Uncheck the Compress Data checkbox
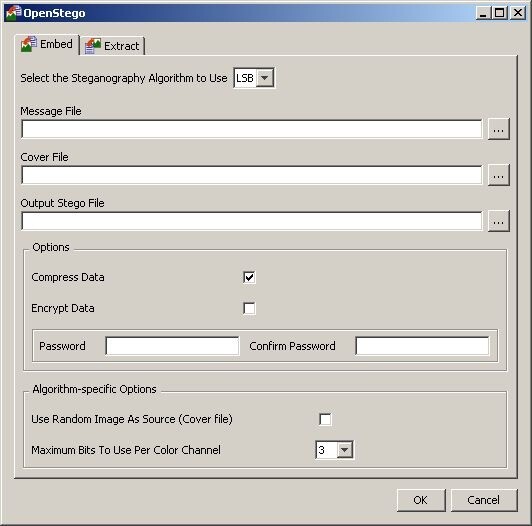 249,277
